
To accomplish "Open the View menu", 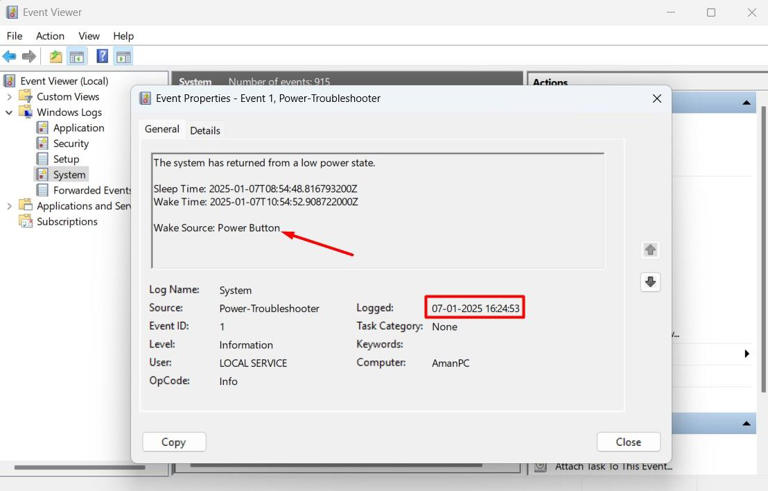I will [x=89, y=36].
